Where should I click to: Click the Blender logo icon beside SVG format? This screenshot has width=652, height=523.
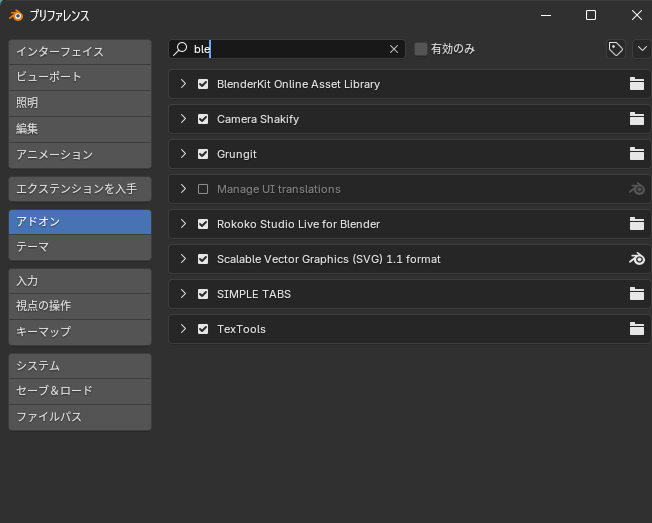pos(636,259)
